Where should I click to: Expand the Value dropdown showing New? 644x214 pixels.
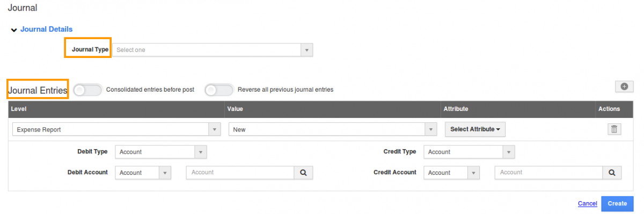tap(333, 129)
